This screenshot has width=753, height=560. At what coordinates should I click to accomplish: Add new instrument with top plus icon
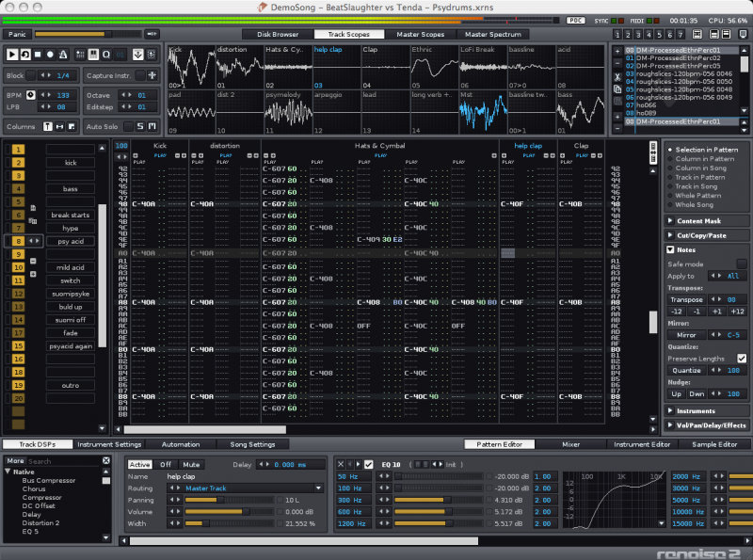617,51
